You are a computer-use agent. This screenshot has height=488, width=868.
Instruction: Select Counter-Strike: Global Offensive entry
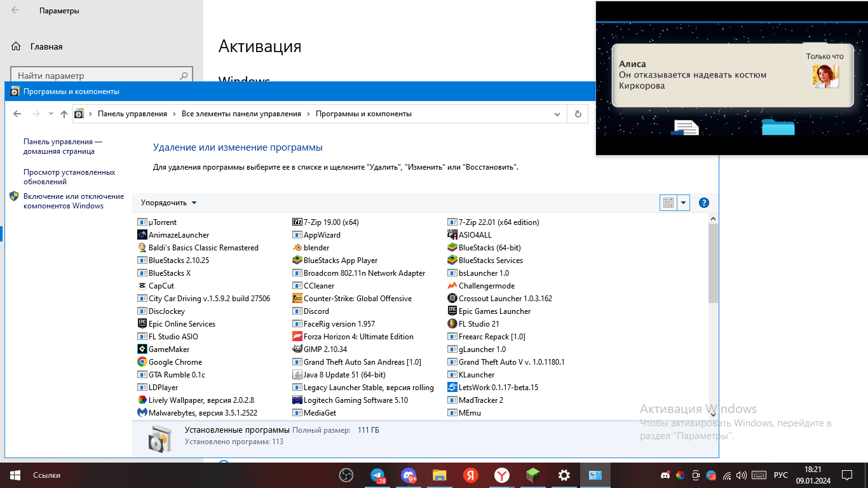352,299
